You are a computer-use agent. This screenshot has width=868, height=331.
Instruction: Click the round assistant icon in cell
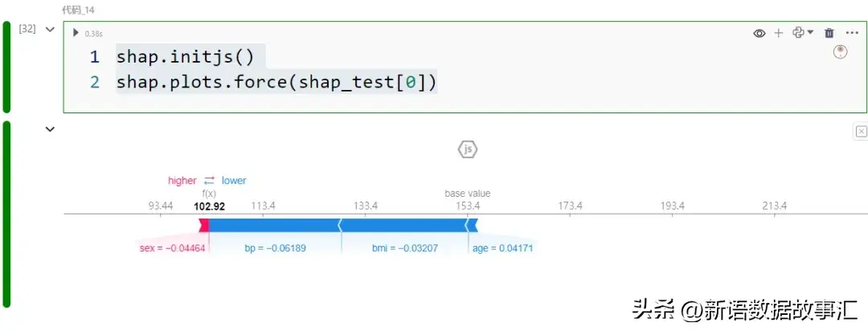click(x=841, y=52)
